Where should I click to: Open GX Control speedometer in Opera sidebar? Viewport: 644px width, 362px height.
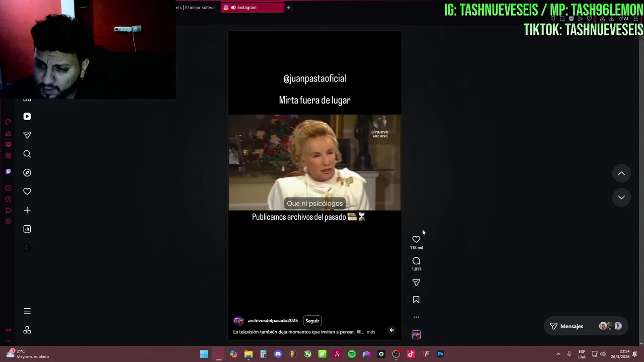[x=8, y=122]
